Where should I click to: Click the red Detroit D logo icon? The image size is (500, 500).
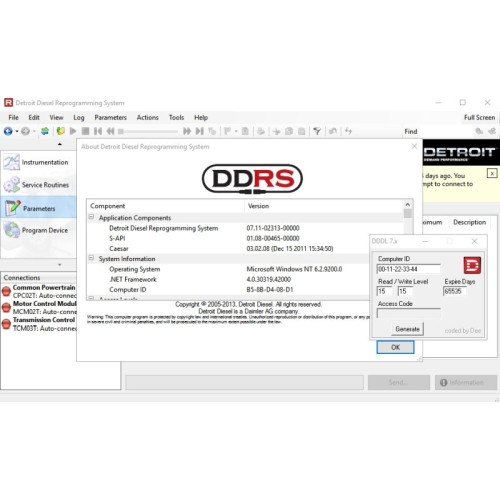(x=472, y=265)
